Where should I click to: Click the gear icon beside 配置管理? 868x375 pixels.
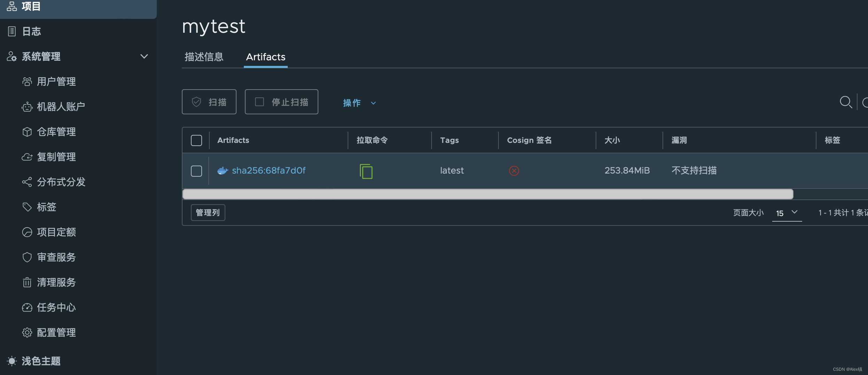coord(27,332)
